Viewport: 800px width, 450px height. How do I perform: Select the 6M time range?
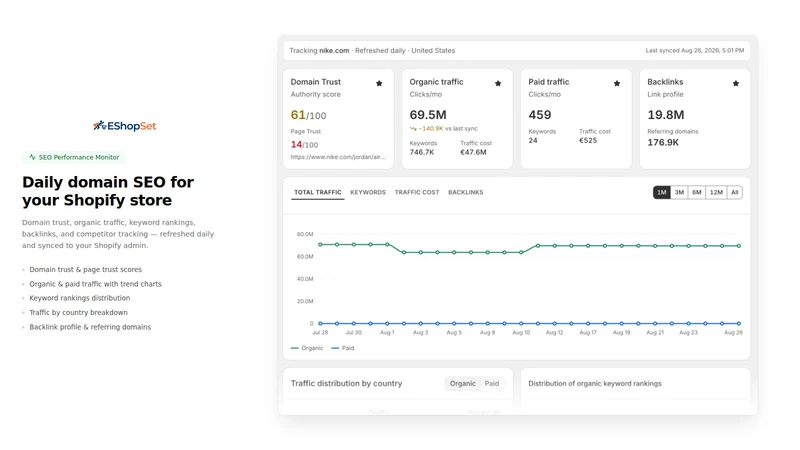696,192
